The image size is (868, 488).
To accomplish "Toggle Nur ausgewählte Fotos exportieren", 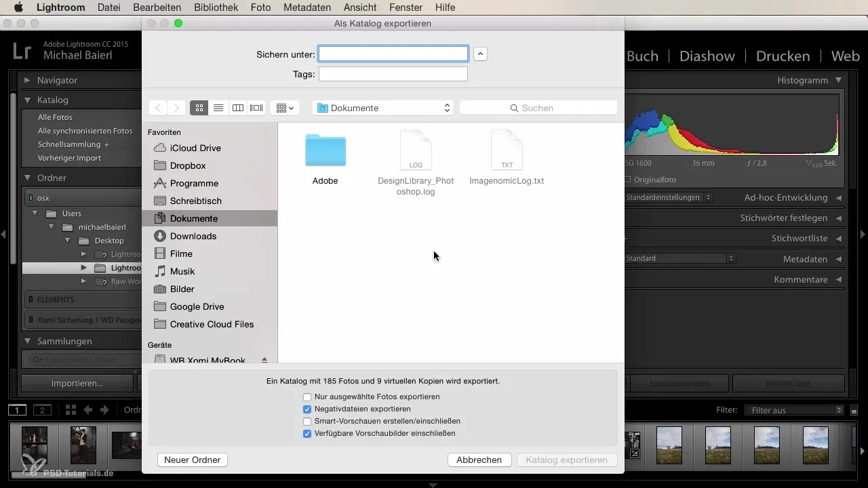I will 307,396.
